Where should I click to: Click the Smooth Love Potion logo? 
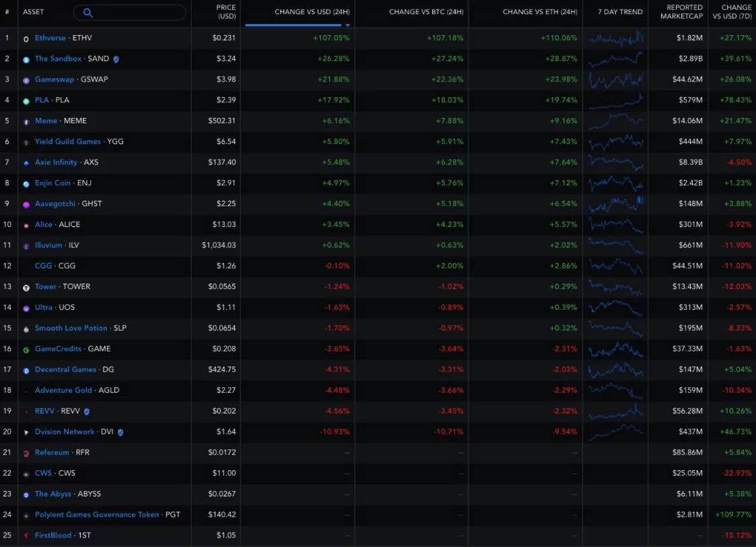pyautogui.click(x=26, y=329)
